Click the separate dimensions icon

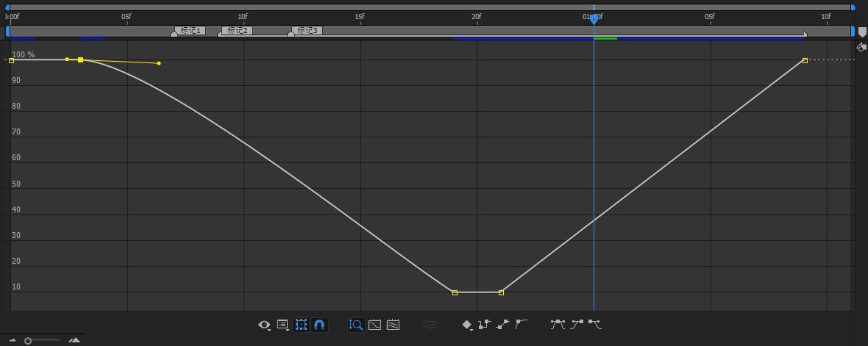point(430,325)
